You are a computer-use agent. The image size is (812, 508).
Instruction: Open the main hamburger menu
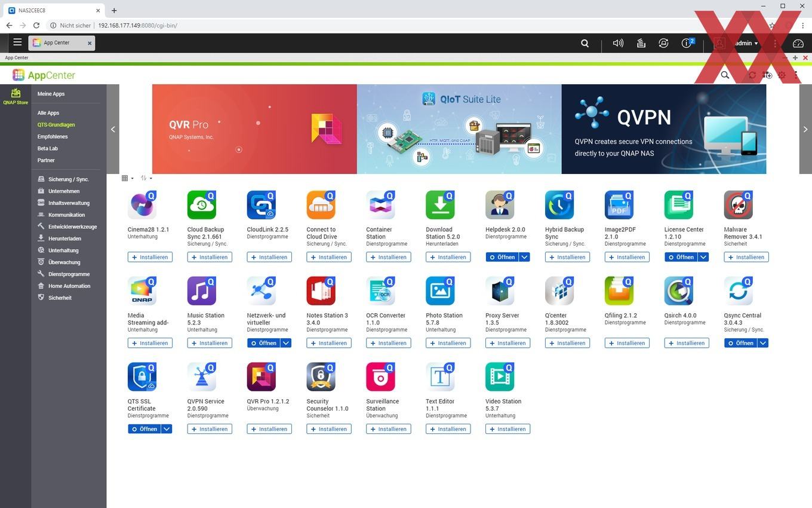(17, 42)
